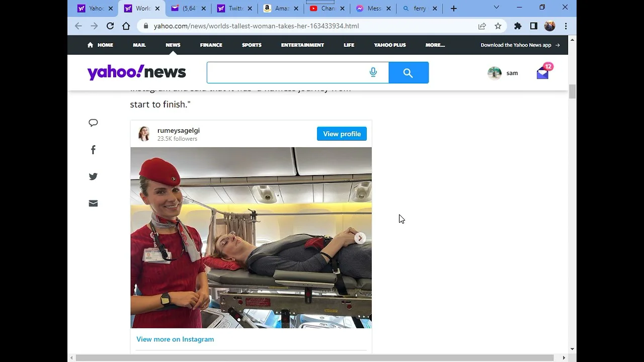Screen dimensions: 644x362
Task: Close the Yahoo Mail (5,64 tab
Action: pos(203,9)
